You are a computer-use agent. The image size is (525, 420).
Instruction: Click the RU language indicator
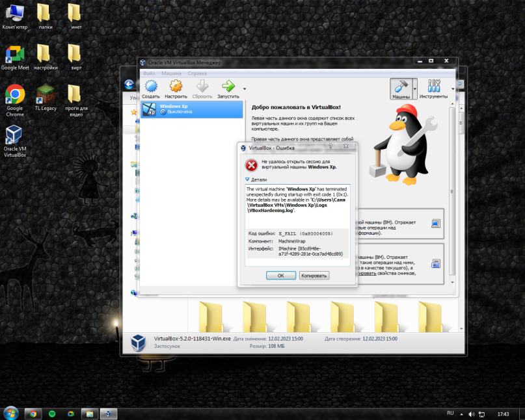click(x=450, y=413)
